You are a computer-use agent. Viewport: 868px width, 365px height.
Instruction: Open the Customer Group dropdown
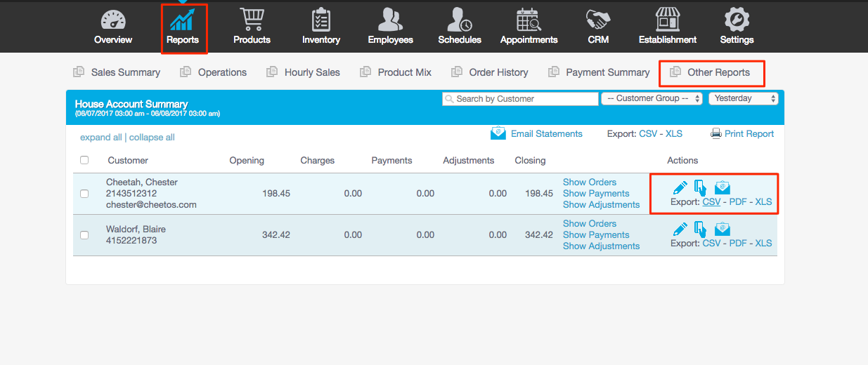[x=652, y=99]
